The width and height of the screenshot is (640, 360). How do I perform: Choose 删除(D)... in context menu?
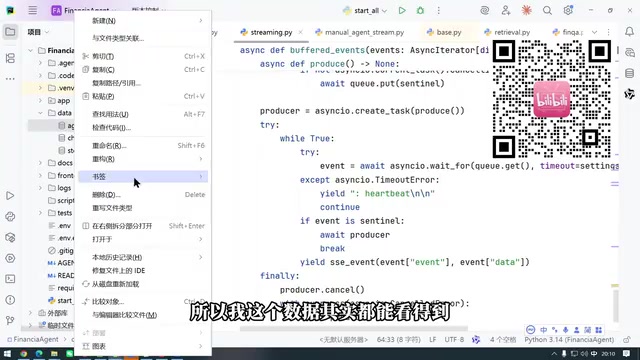coord(143,195)
